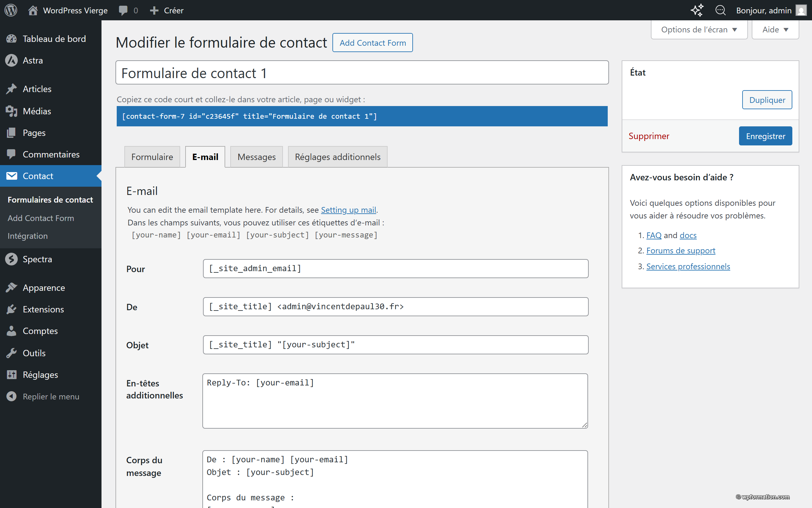Click the Astra logo icon in sidebar
Viewport: 812px width, 508px height.
click(11, 60)
